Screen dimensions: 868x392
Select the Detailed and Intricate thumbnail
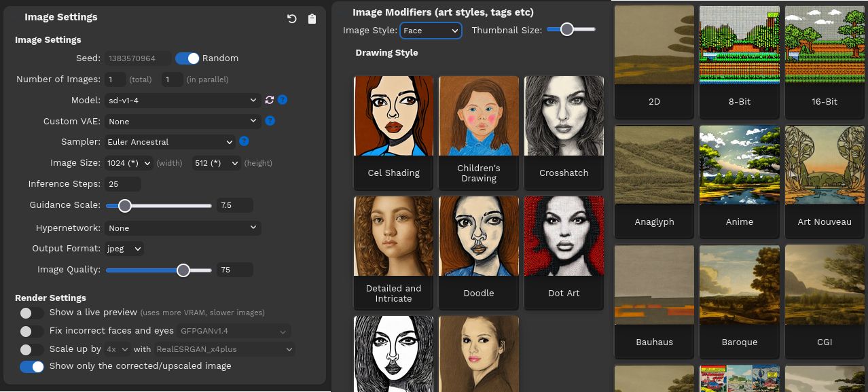point(393,253)
